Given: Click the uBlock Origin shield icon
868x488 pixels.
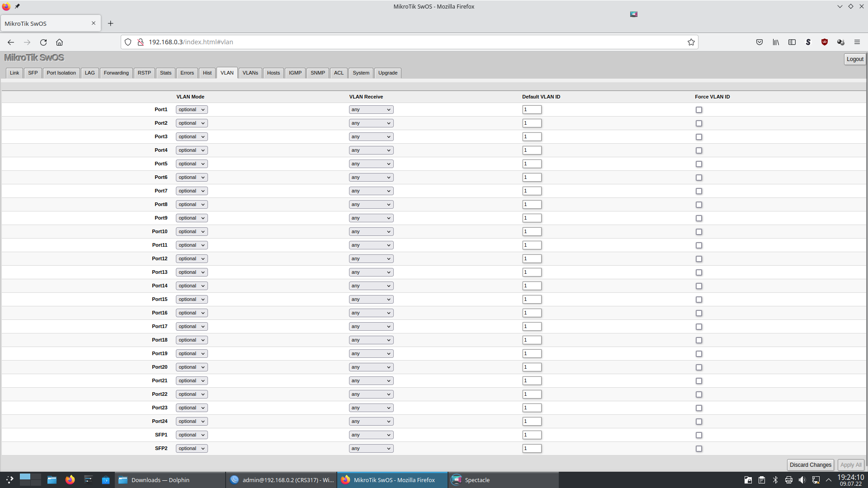Looking at the screenshot, I should tap(824, 42).
